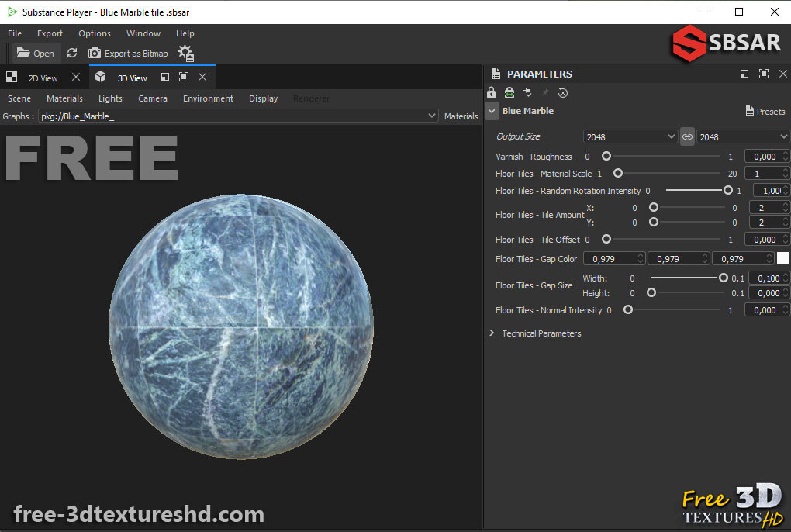The width and height of the screenshot is (791, 532).
Task: Select the 3D View cube icon
Action: (100, 78)
